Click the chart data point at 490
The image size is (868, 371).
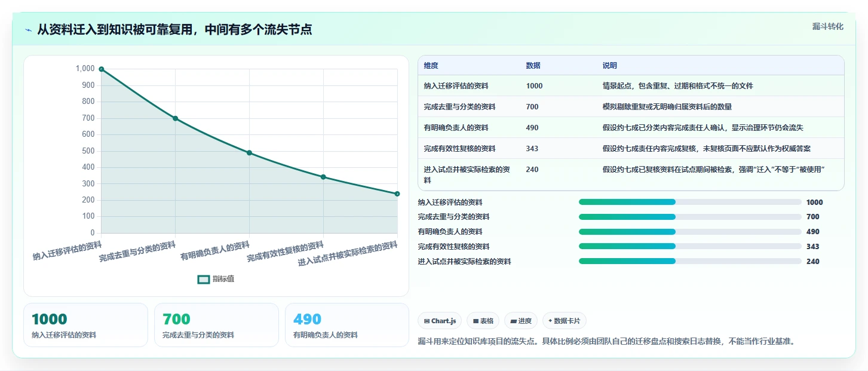point(249,153)
